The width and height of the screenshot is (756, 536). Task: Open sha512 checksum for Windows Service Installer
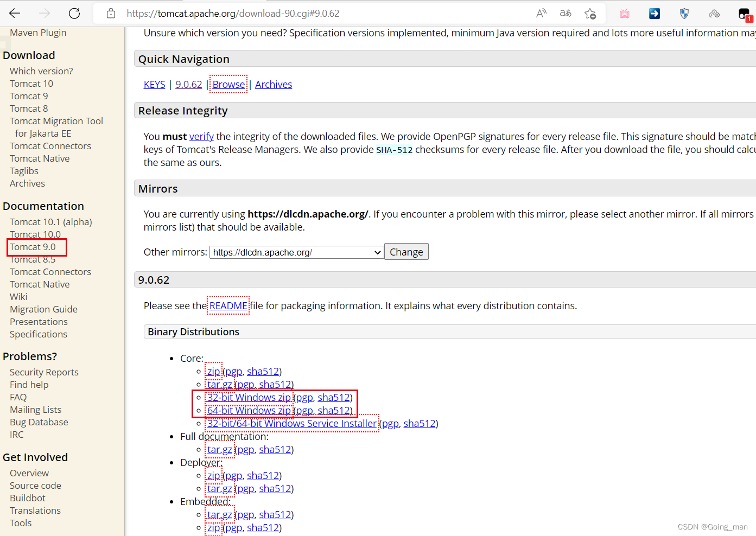pos(420,424)
